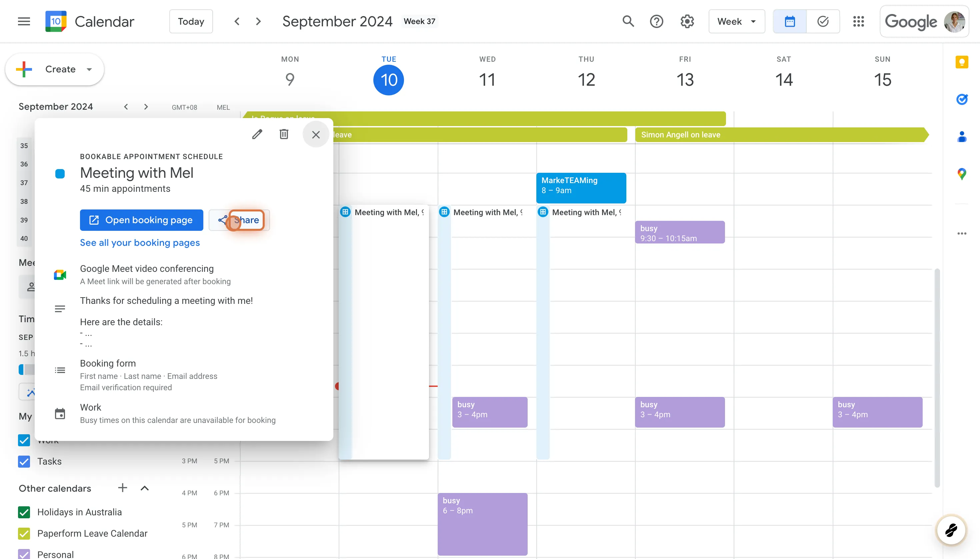Open busy 9:30–10:15am Friday event
This screenshot has height=559, width=980.
click(x=680, y=232)
